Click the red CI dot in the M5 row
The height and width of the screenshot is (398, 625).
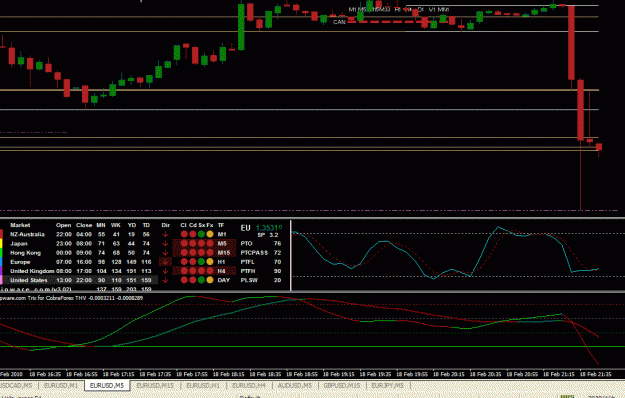pos(184,243)
